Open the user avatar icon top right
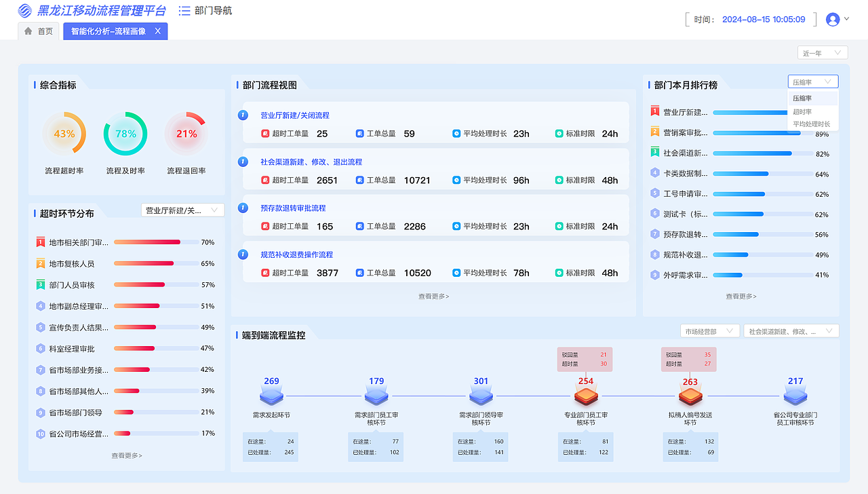868x494 pixels. (833, 18)
